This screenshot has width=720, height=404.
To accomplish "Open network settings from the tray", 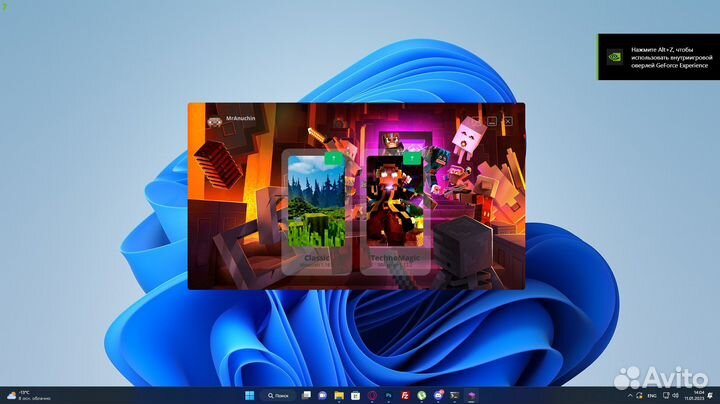I will pos(666,396).
